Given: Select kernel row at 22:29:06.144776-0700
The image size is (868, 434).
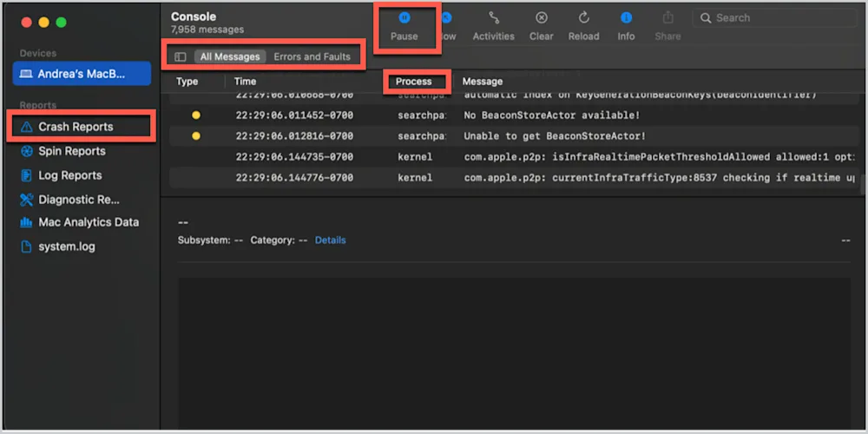Looking at the screenshot, I should 513,178.
